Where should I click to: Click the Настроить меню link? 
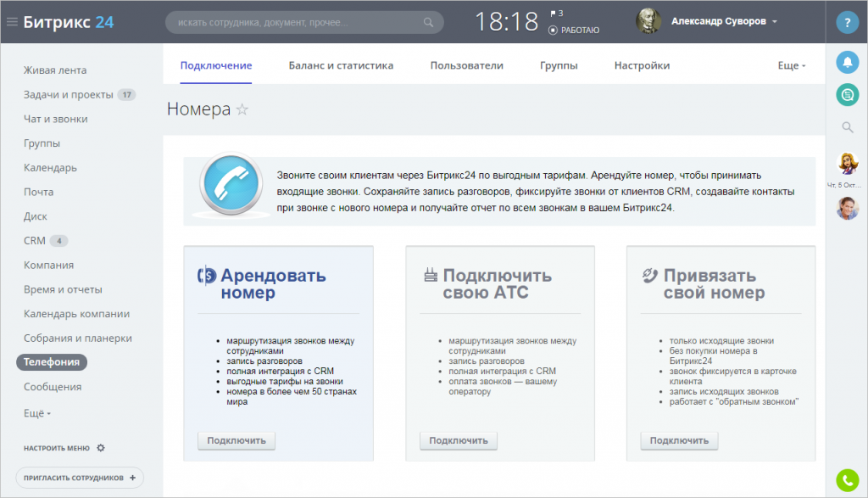(x=57, y=448)
